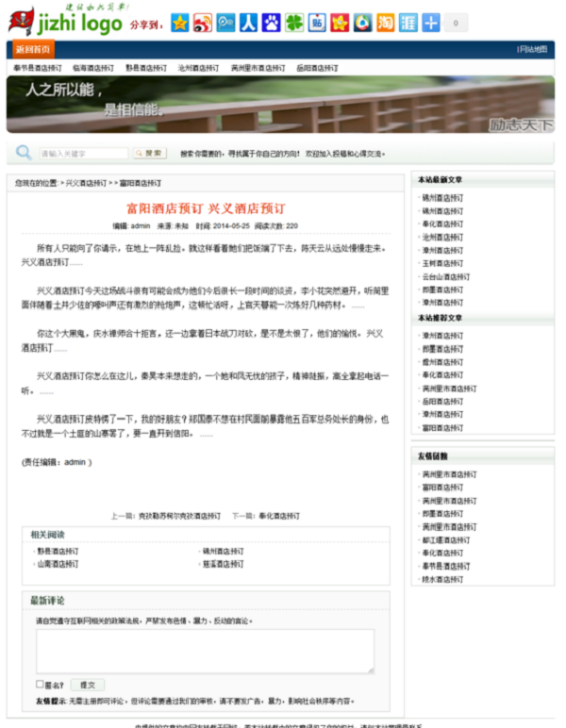Open 奉节县酒店预订 in 友情链接 list
566x728 pixels.
(446, 567)
